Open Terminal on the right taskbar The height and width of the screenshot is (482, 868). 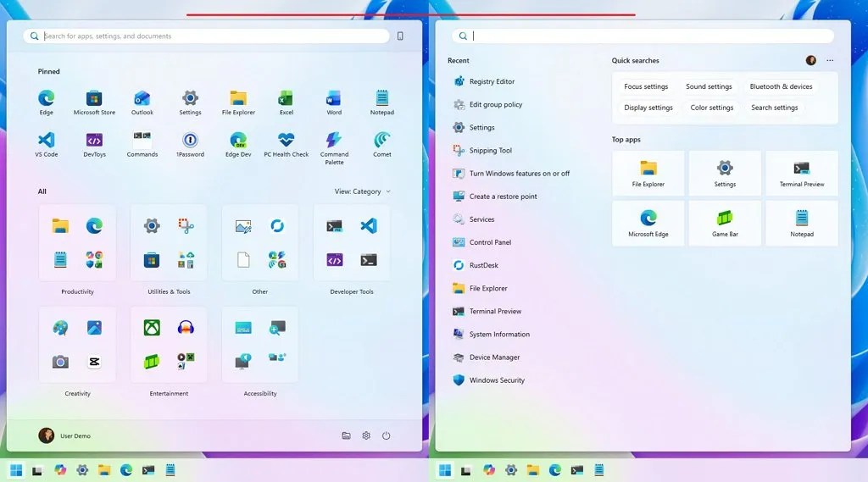tap(576, 470)
